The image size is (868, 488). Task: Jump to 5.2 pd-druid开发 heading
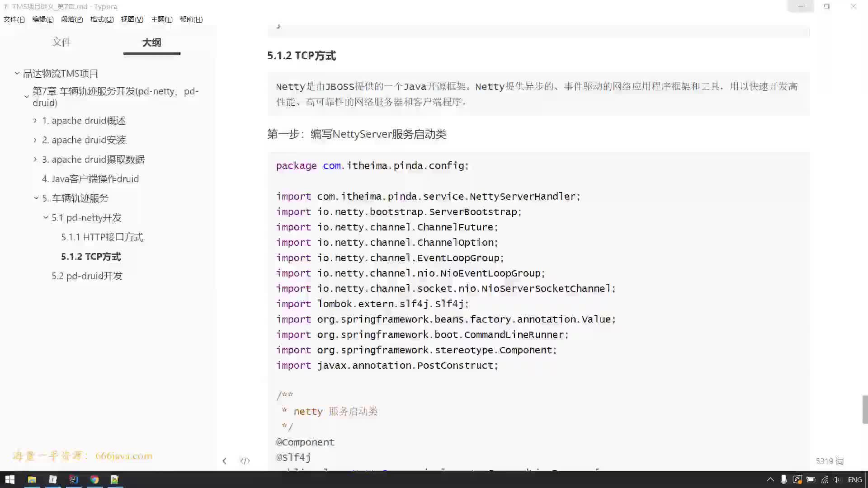[x=87, y=276]
